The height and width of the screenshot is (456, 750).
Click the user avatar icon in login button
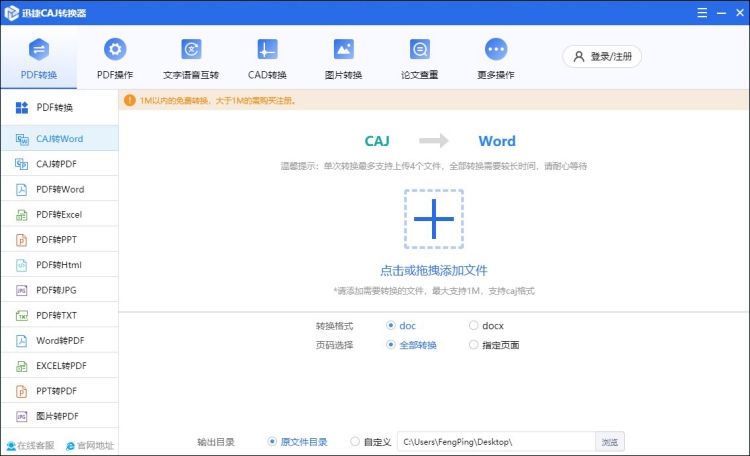coord(579,56)
